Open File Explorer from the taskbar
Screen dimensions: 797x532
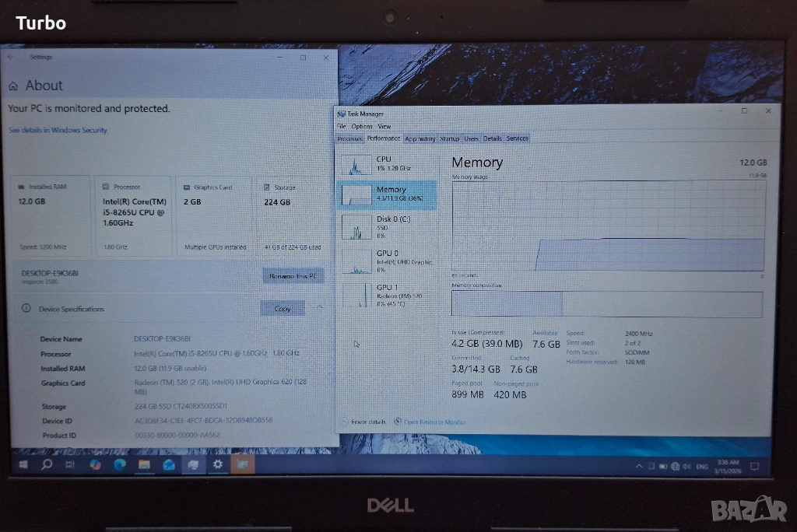point(144,464)
